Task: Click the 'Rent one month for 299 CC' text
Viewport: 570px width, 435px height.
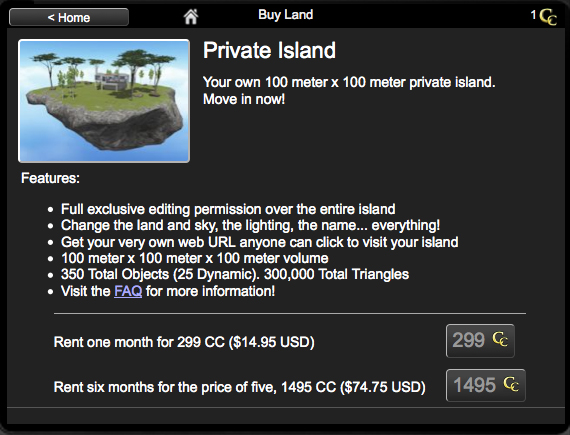Action: 184,342
